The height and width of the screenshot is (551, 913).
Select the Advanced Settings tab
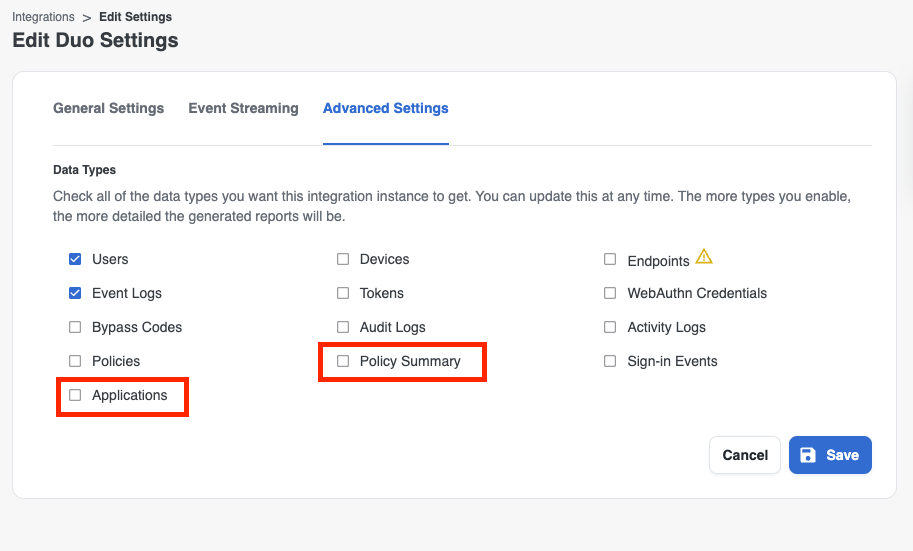385,108
